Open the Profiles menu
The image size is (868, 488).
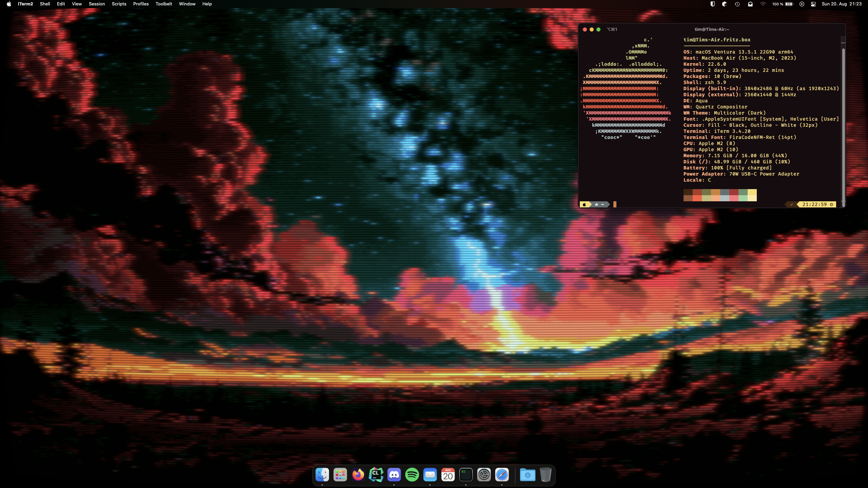(x=141, y=4)
